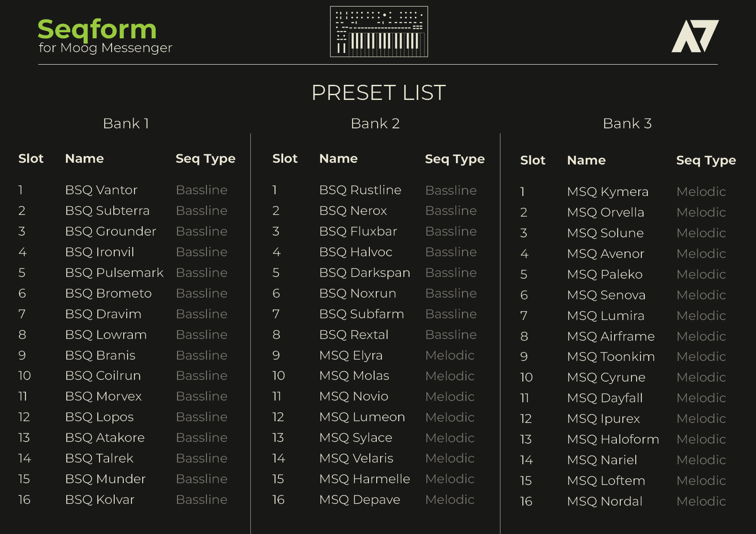This screenshot has width=756, height=534.
Task: Select the Bank 3 heading
Action: (x=627, y=124)
